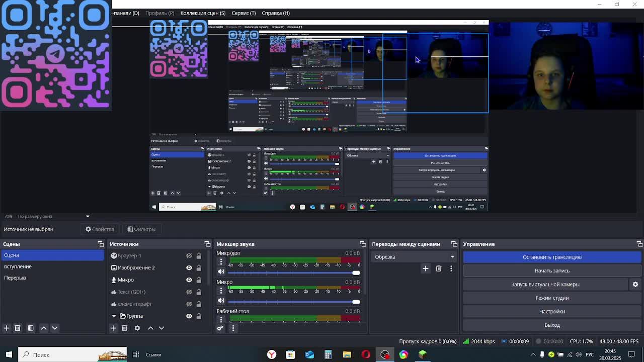Screen dimensions: 644x362
Task: Open the Обрезка transition dropdown
Action: click(415, 257)
